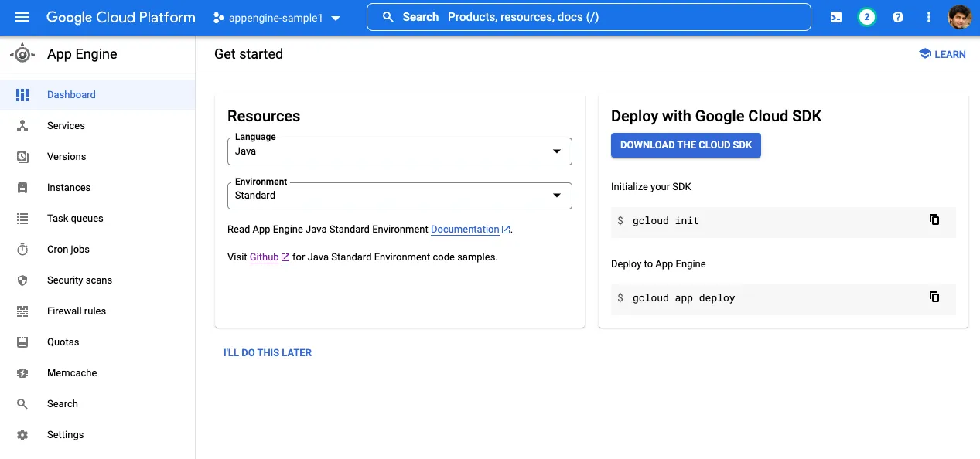Open the Java Standard Environment Documentation link
This screenshot has width=980, height=459.
pos(465,229)
